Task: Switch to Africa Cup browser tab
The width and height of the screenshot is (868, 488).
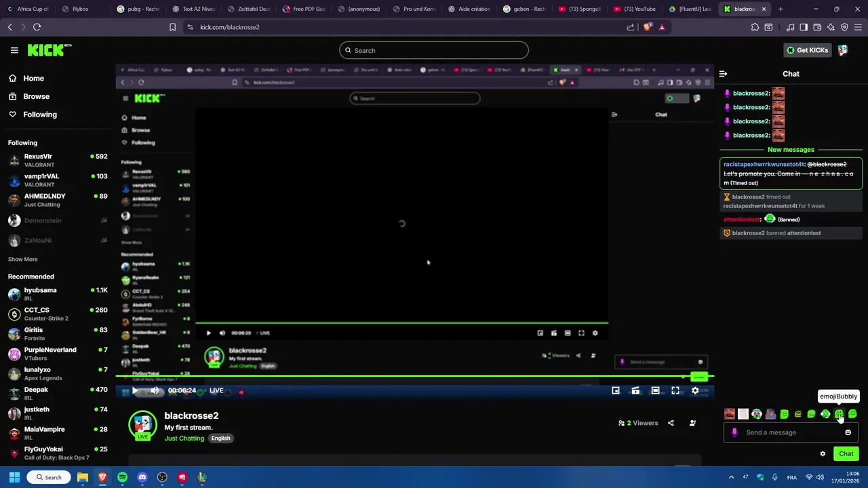Action: [x=27, y=9]
